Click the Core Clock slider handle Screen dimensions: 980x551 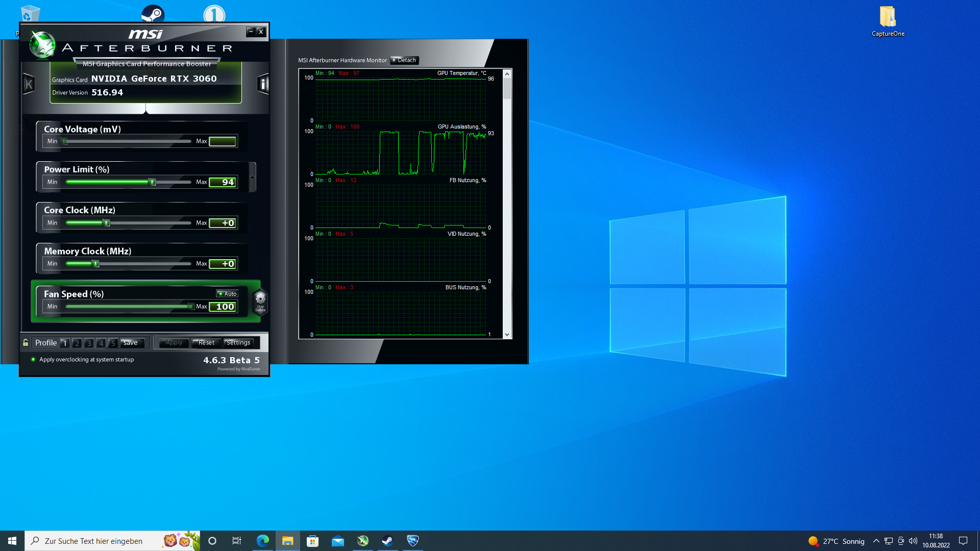pos(107,223)
